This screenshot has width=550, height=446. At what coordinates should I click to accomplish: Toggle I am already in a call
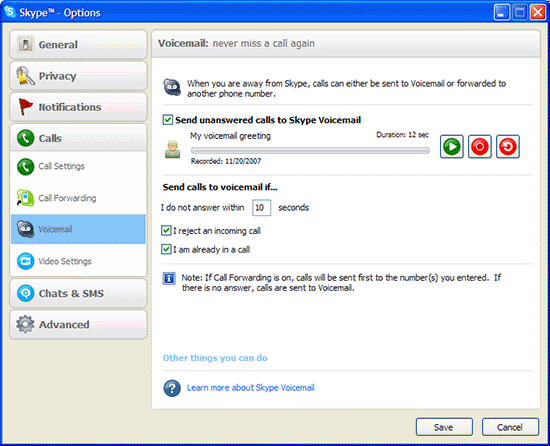tap(166, 249)
